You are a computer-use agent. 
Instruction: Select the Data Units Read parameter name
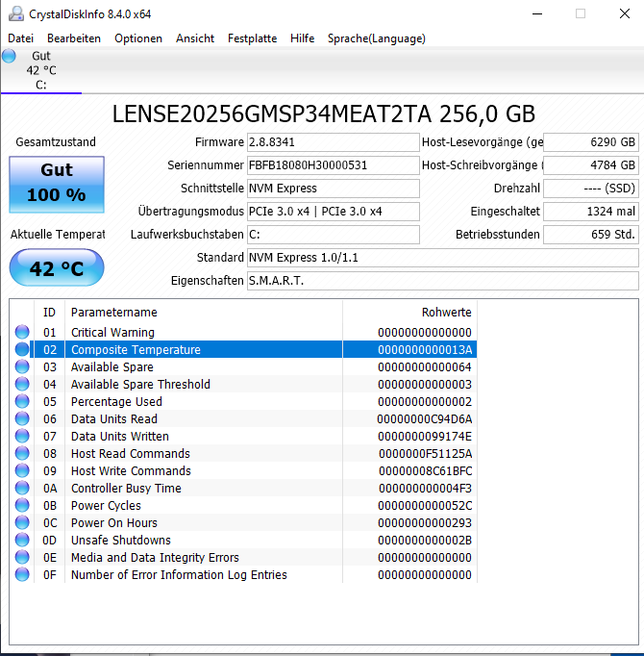pos(114,418)
